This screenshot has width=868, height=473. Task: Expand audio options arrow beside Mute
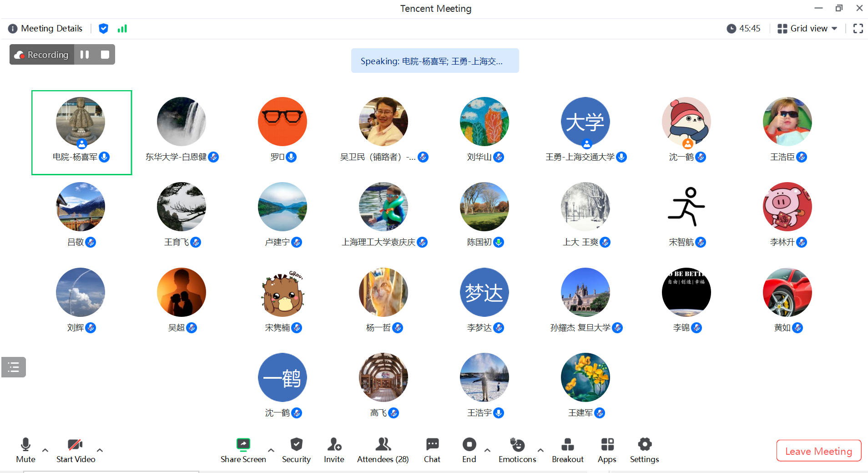[x=45, y=450]
